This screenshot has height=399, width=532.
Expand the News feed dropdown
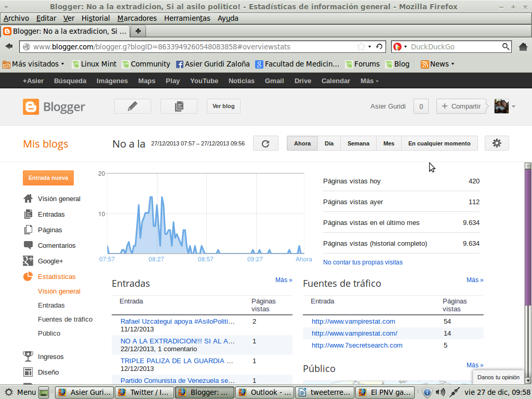coord(437,64)
